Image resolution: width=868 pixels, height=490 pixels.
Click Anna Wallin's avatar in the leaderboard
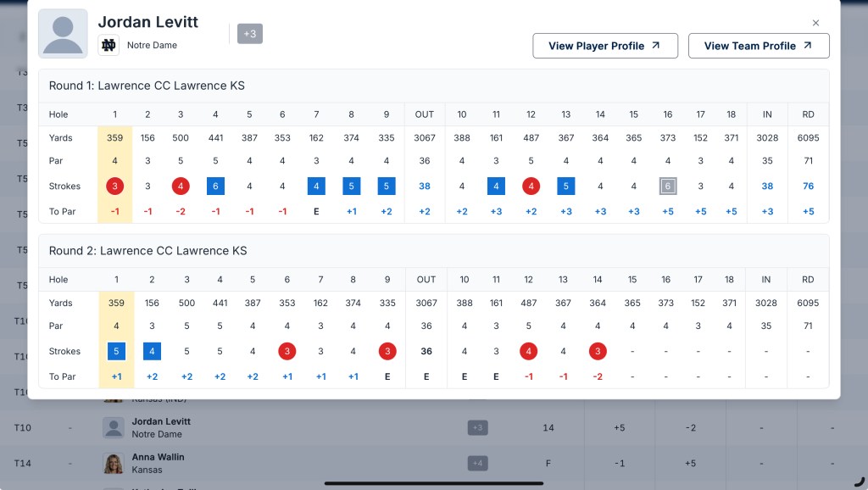pyautogui.click(x=114, y=464)
